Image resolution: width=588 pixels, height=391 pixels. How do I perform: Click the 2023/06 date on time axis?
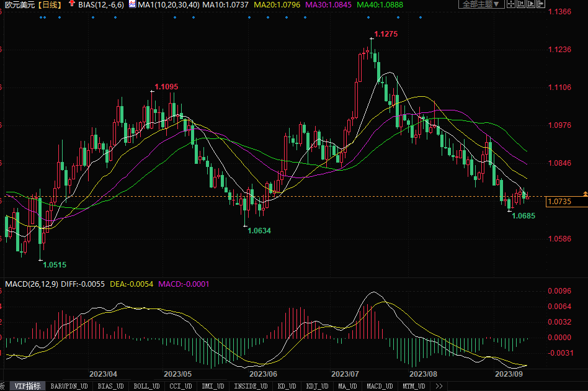coord(263,374)
